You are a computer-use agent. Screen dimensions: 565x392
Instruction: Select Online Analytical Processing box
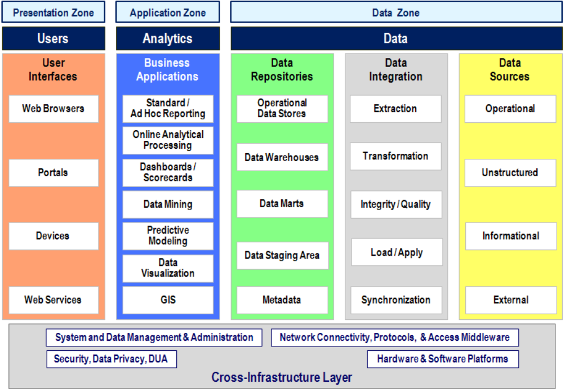[x=168, y=140]
